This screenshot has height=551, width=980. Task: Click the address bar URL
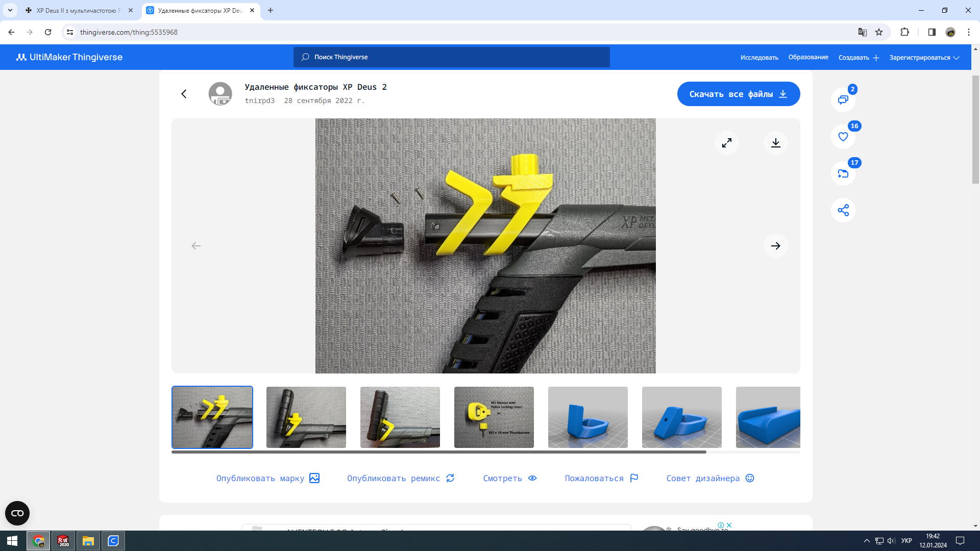coord(129,32)
